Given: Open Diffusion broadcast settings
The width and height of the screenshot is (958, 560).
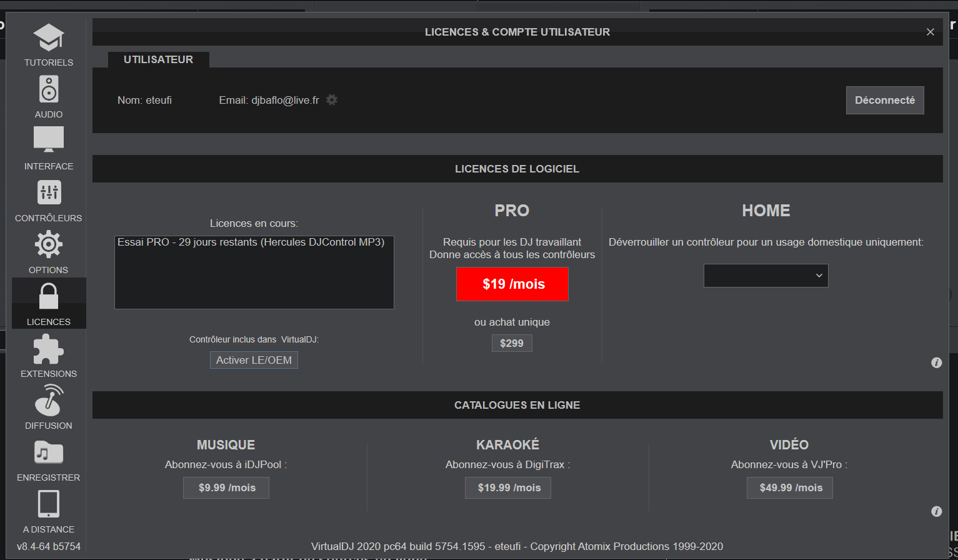Looking at the screenshot, I should 49,407.
